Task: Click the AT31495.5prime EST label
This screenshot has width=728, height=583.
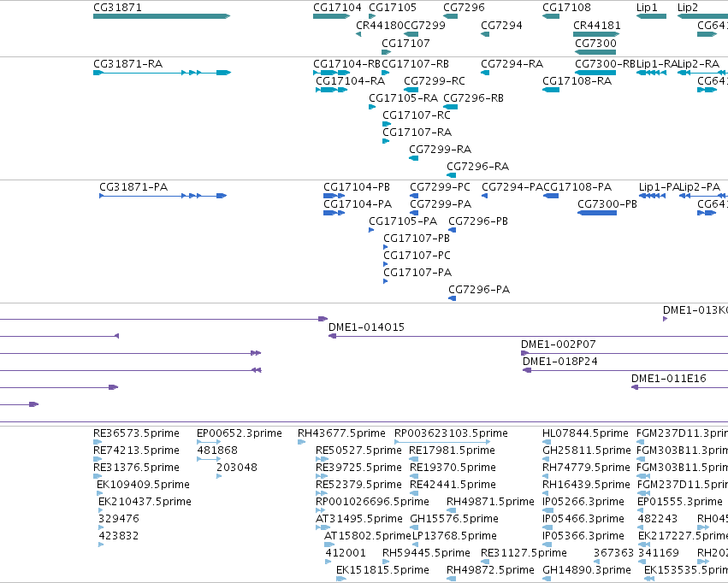Action: click(x=359, y=519)
